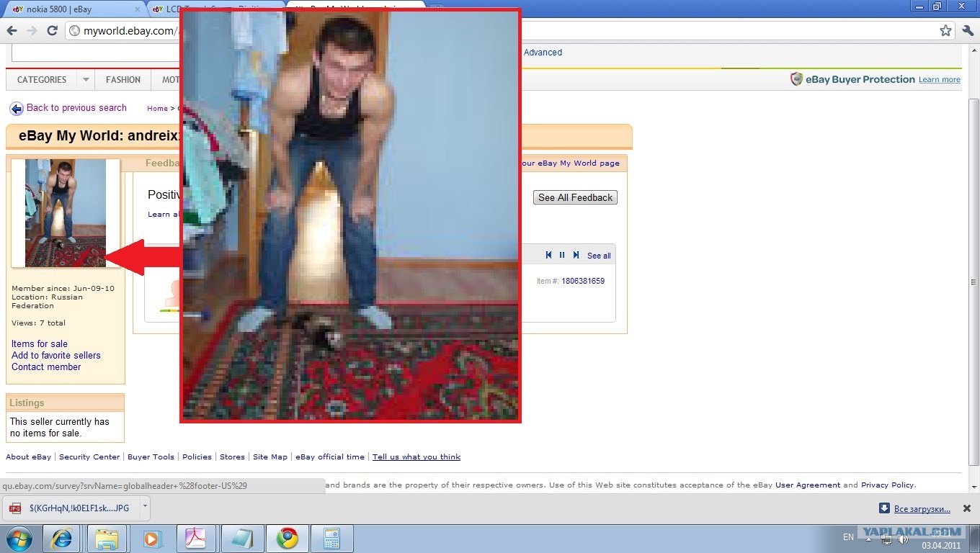The height and width of the screenshot is (553, 980).
Task: Open the CATEGORIES menu
Action: coord(42,80)
